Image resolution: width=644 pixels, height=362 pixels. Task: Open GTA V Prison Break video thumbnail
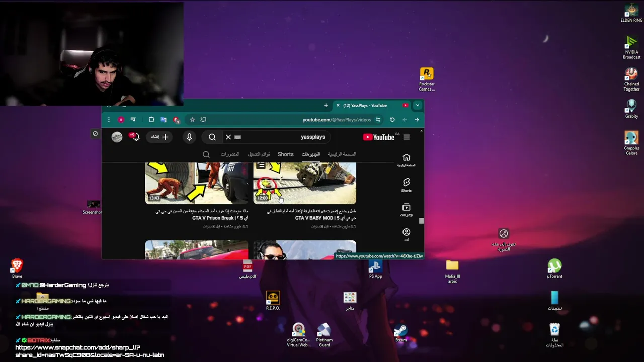(x=196, y=183)
